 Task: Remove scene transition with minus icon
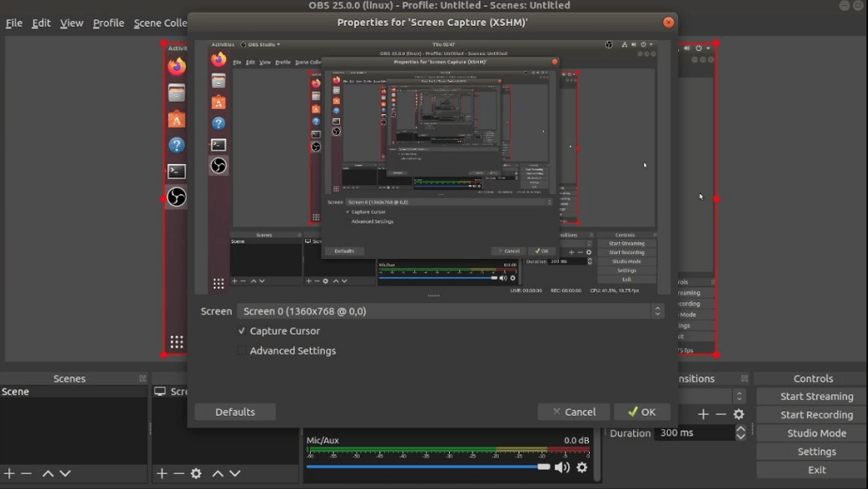tap(721, 414)
